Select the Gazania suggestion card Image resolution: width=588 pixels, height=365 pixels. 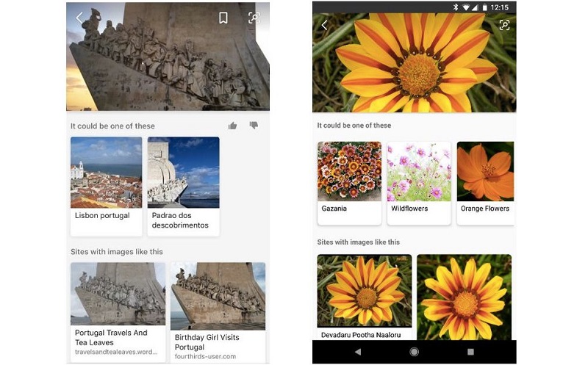pyautogui.click(x=349, y=181)
